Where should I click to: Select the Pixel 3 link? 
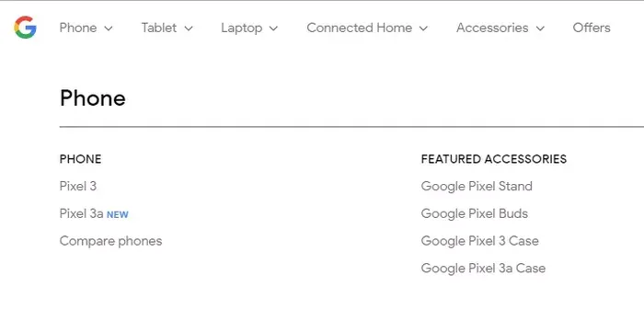coord(78,186)
